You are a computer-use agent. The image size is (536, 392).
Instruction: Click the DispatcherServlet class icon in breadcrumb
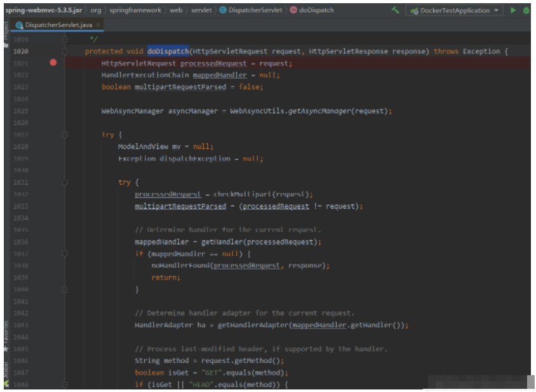tap(223, 10)
